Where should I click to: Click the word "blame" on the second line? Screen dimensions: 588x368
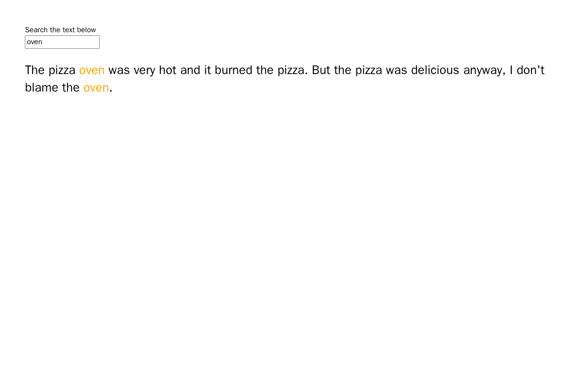tap(42, 87)
